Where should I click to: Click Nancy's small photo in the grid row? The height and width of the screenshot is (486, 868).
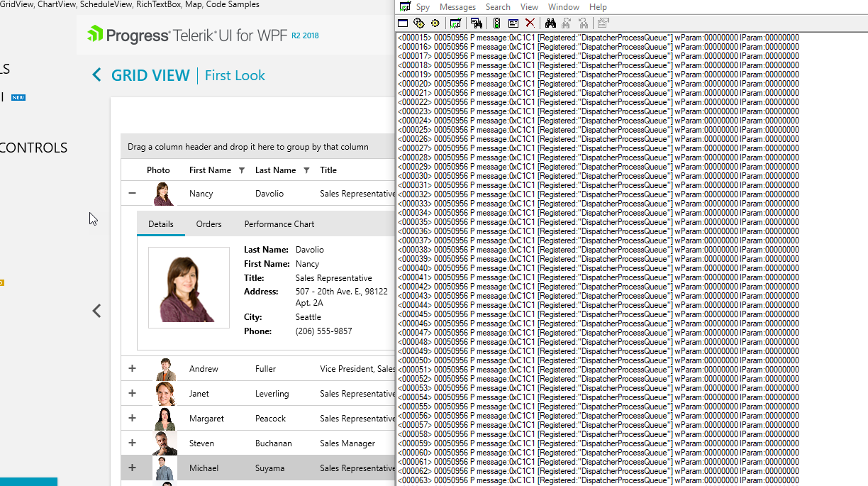coord(164,194)
